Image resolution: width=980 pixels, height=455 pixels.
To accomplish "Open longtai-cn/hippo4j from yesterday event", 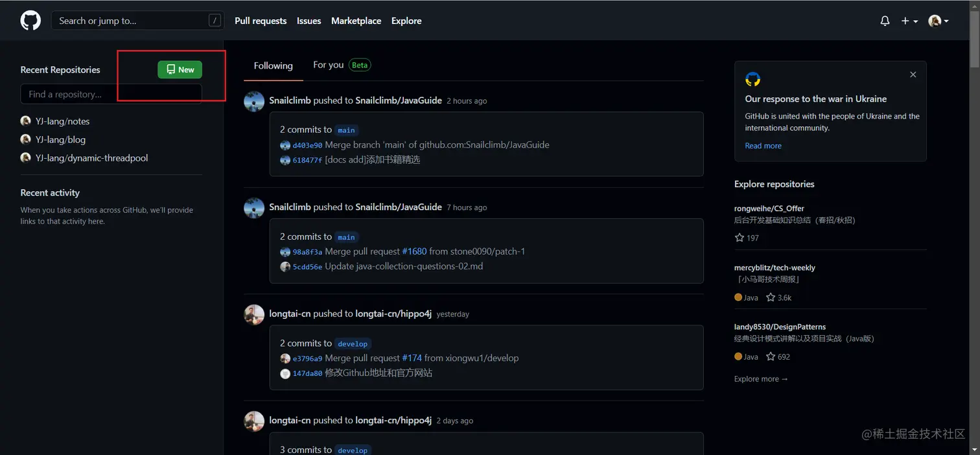I will pyautogui.click(x=393, y=314).
